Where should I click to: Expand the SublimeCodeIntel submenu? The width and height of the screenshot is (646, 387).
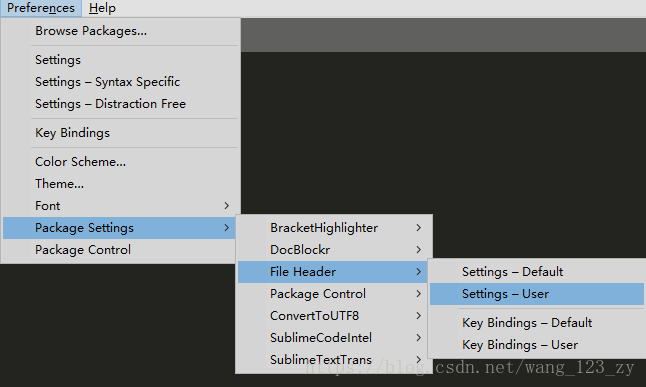point(333,338)
